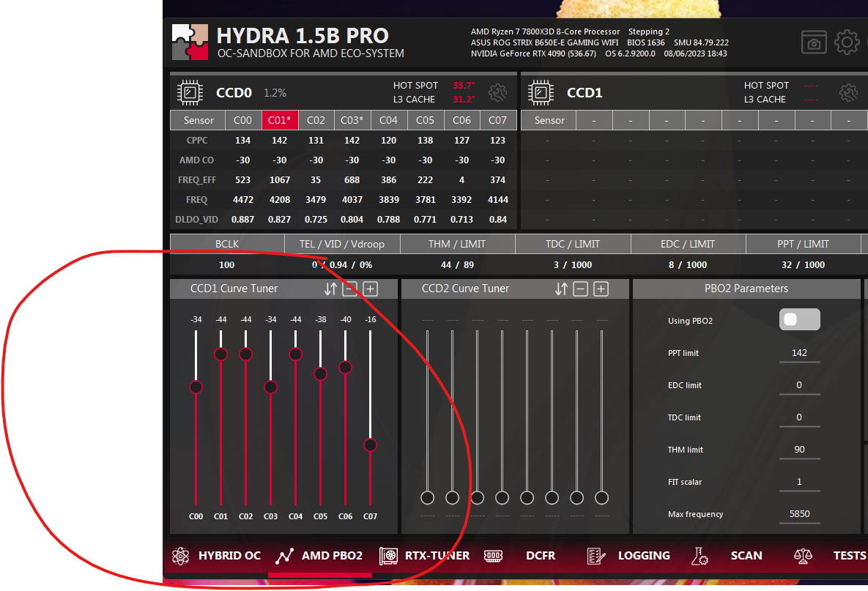The width and height of the screenshot is (868, 591).
Task: Click the TDC / LIMIT header
Action: click(x=573, y=244)
